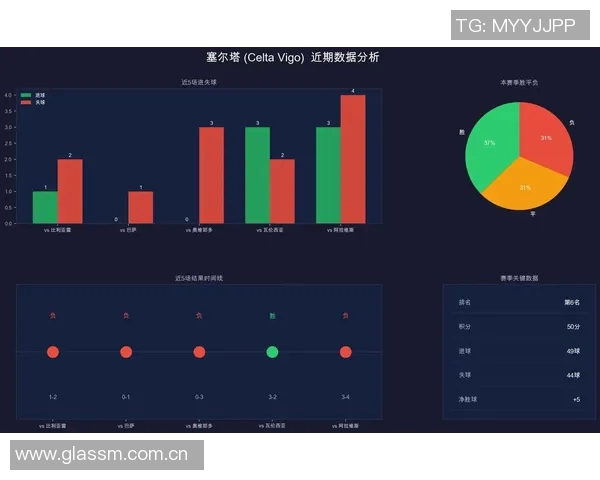
Task: Click the red timeline dot for score 0-1
Action: [x=126, y=352]
